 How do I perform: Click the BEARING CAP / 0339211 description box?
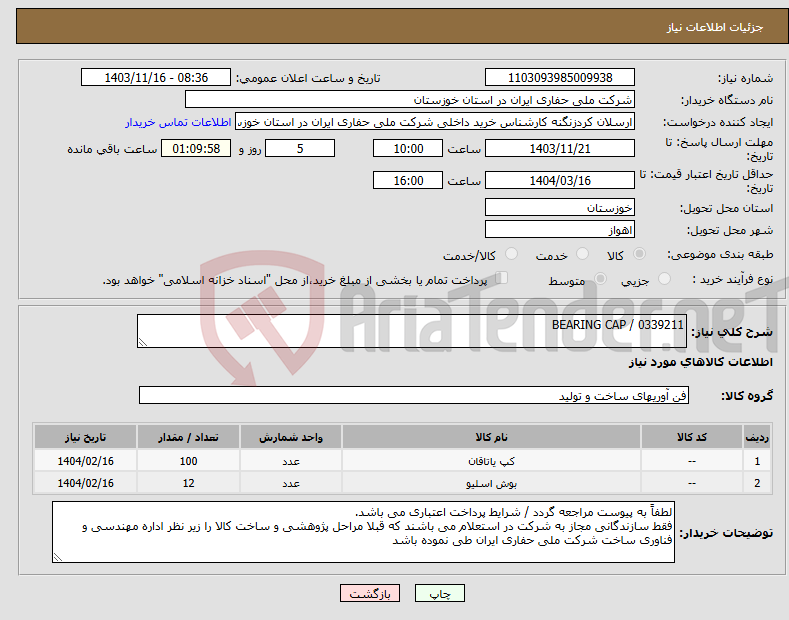[x=412, y=331]
